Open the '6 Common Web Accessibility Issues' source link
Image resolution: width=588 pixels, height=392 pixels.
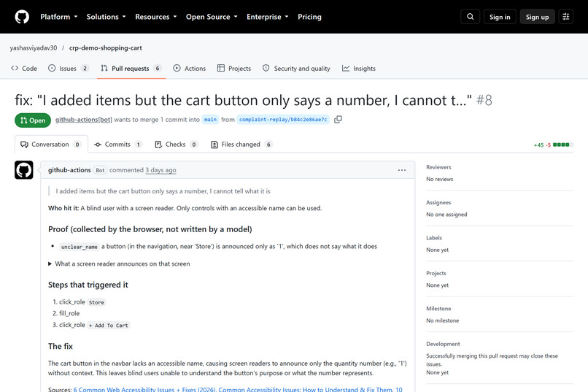[x=144, y=389]
